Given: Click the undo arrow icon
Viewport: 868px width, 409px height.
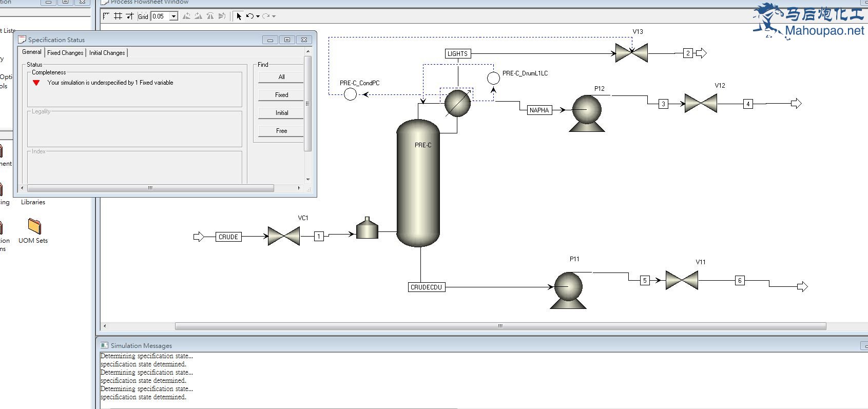Looking at the screenshot, I should click(x=249, y=16).
